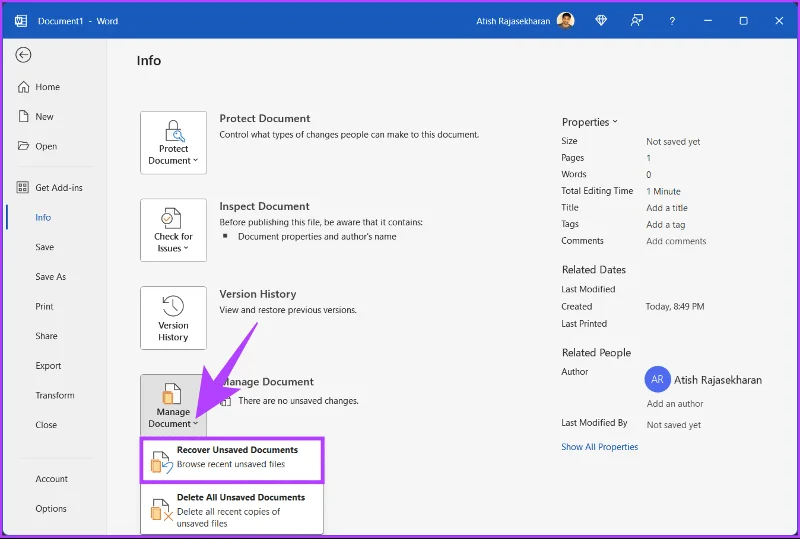This screenshot has width=800, height=539.
Task: Select Close in the sidebar
Action: click(x=46, y=425)
